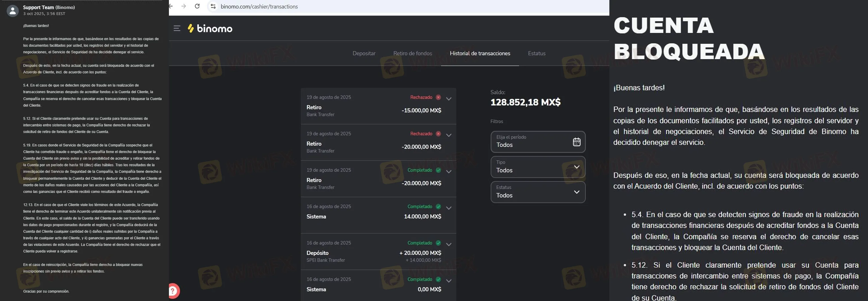Click the Binomo logo
868x301 pixels.
coord(210,28)
